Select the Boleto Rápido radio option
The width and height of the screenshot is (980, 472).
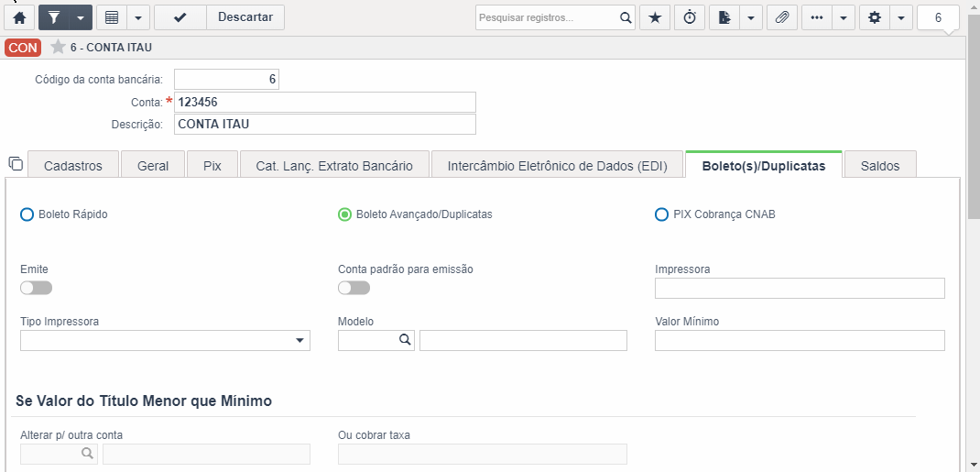click(x=27, y=214)
